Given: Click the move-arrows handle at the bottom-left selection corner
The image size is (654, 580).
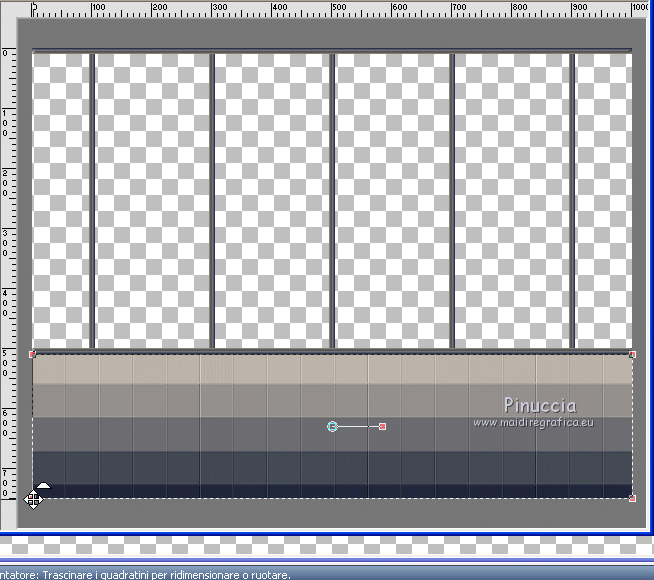Looking at the screenshot, I should (33, 499).
